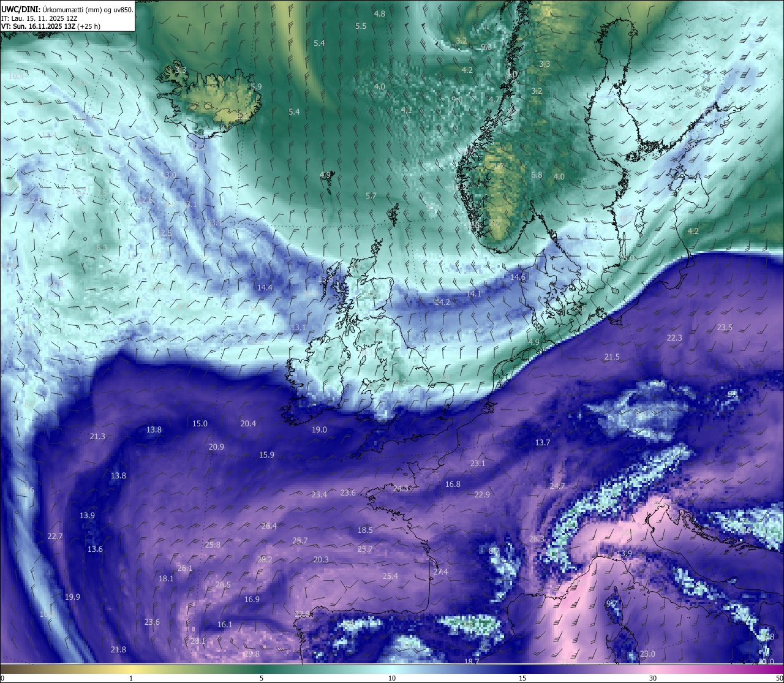
Task: Click the 20.9 value label
Action: click(216, 447)
